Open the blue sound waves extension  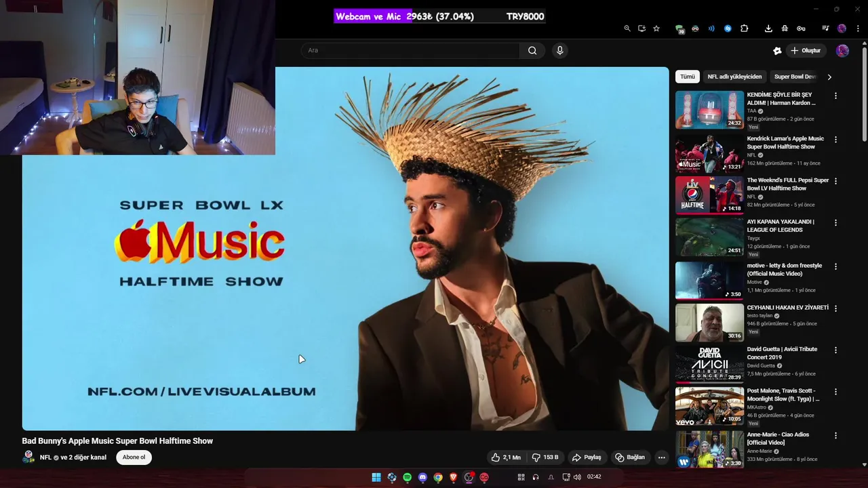click(x=711, y=28)
